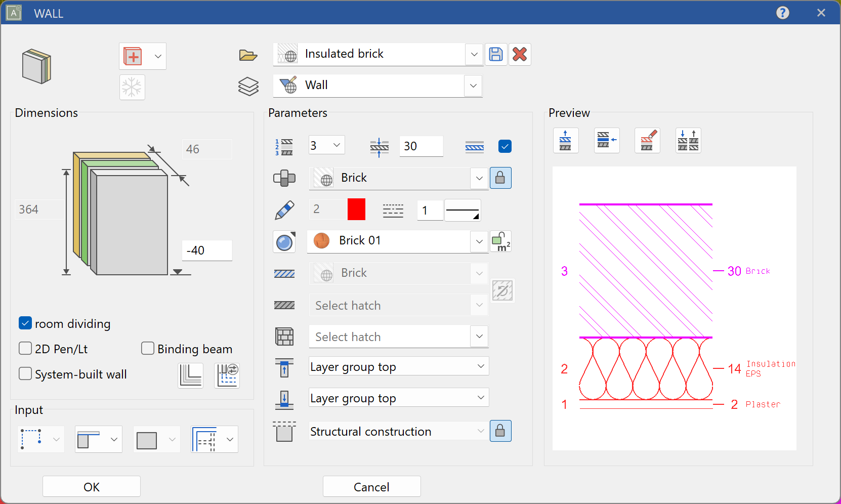Check the System-built wall option
The image size is (841, 504).
(x=25, y=373)
